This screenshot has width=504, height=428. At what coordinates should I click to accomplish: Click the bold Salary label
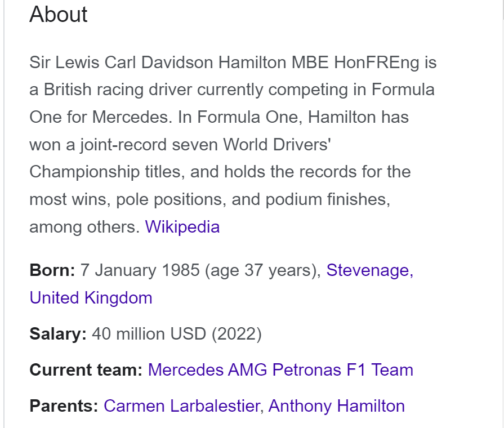click(58, 334)
